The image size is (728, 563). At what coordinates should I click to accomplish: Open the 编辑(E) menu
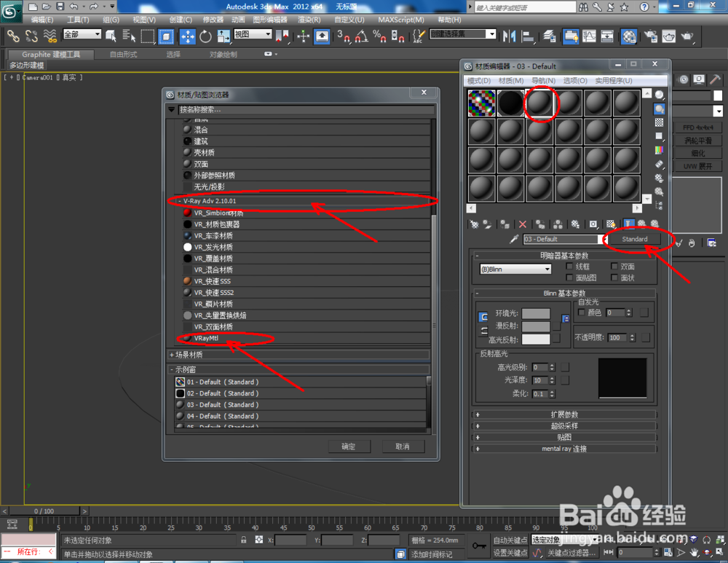coord(42,20)
